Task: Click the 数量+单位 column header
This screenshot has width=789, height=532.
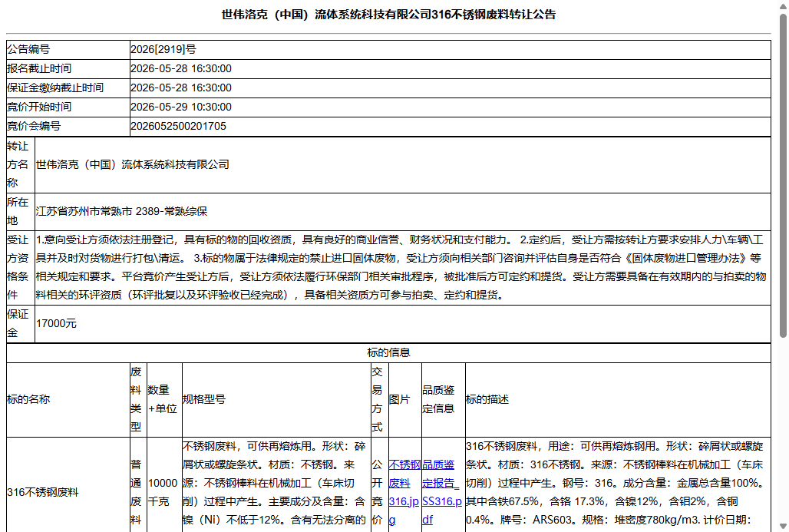Action: (164, 400)
